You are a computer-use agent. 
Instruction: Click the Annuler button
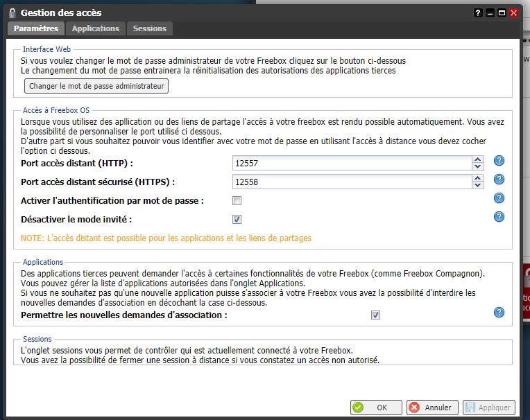coord(432,408)
